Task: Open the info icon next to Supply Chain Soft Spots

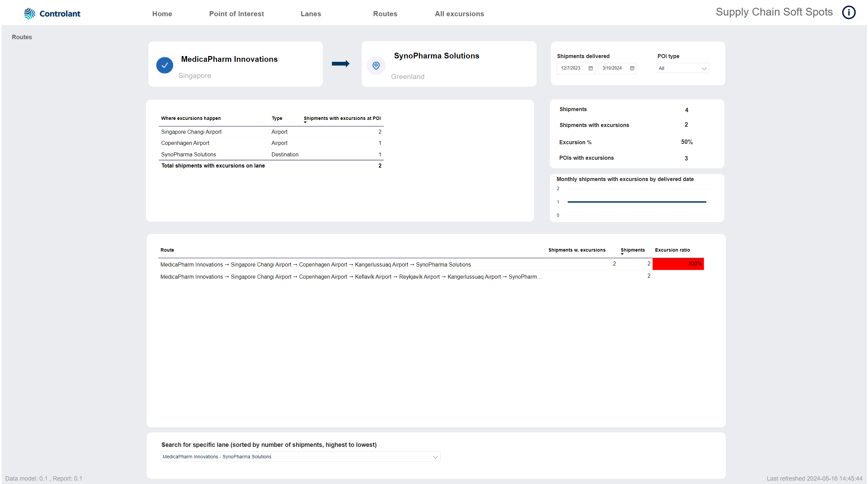Action: pos(848,12)
